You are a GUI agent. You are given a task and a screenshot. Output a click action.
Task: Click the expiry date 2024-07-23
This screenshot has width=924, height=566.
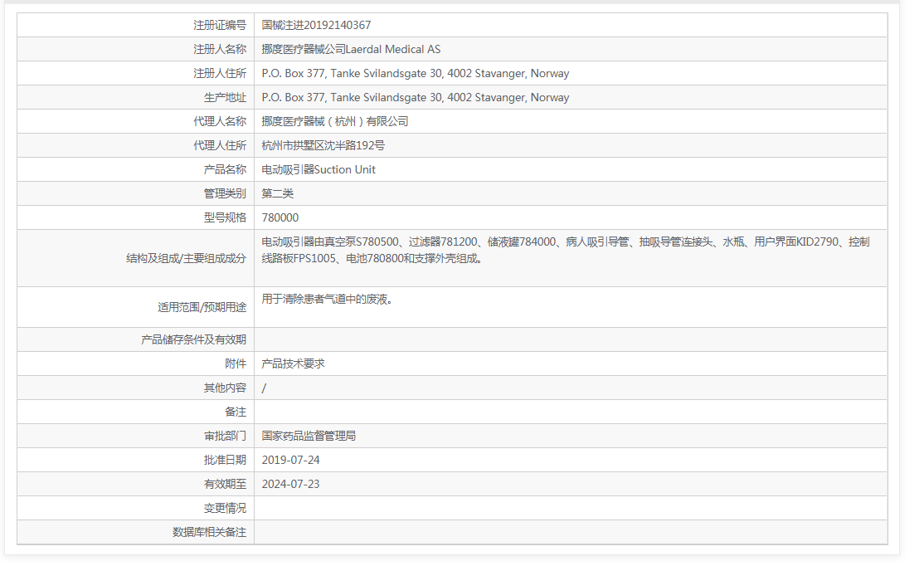pos(290,484)
